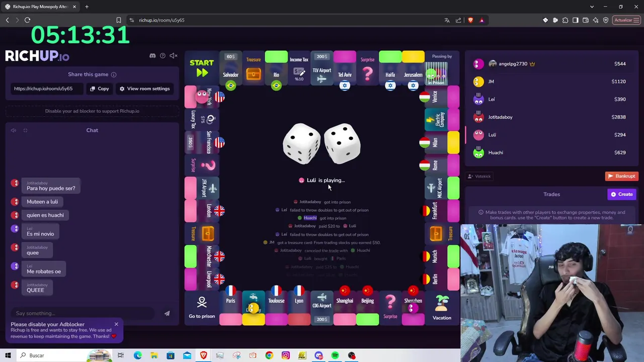Type in the Say something chat box
The width and height of the screenshot is (644, 362).
point(83,313)
